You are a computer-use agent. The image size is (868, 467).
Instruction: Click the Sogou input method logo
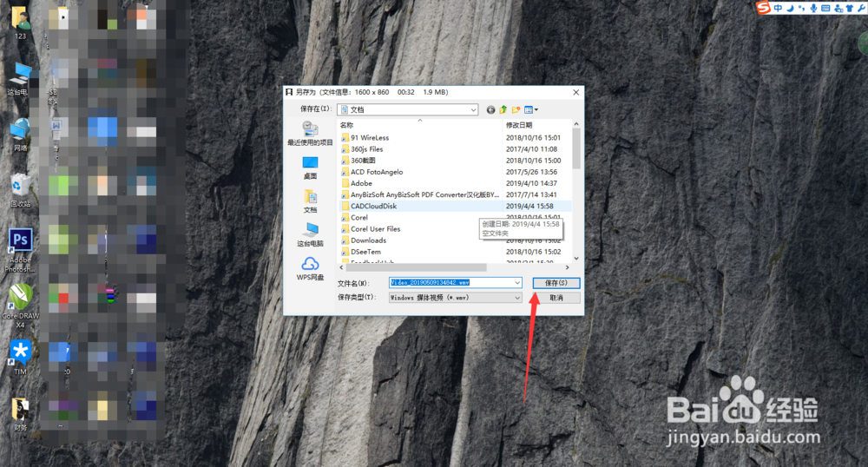(x=764, y=8)
